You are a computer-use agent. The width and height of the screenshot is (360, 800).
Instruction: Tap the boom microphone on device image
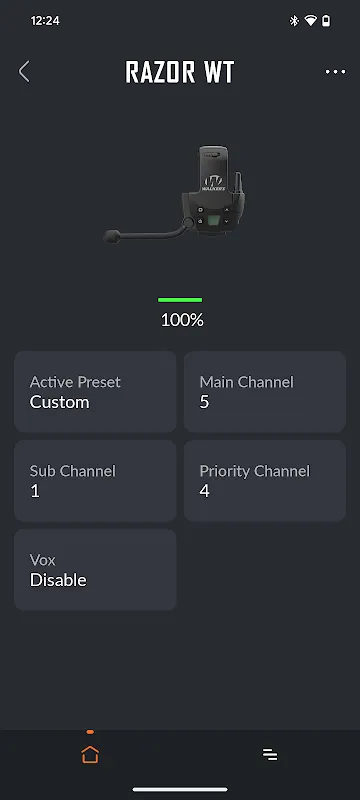tap(145, 232)
